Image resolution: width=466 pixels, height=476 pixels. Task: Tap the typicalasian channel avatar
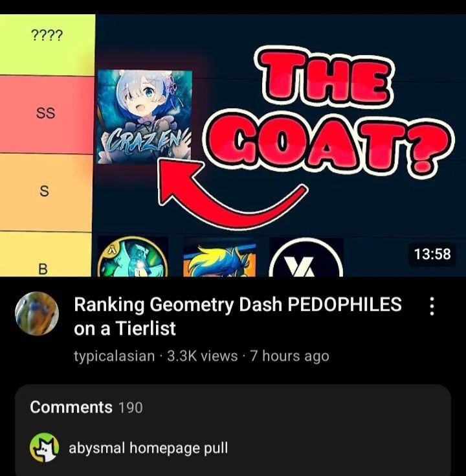[37, 313]
